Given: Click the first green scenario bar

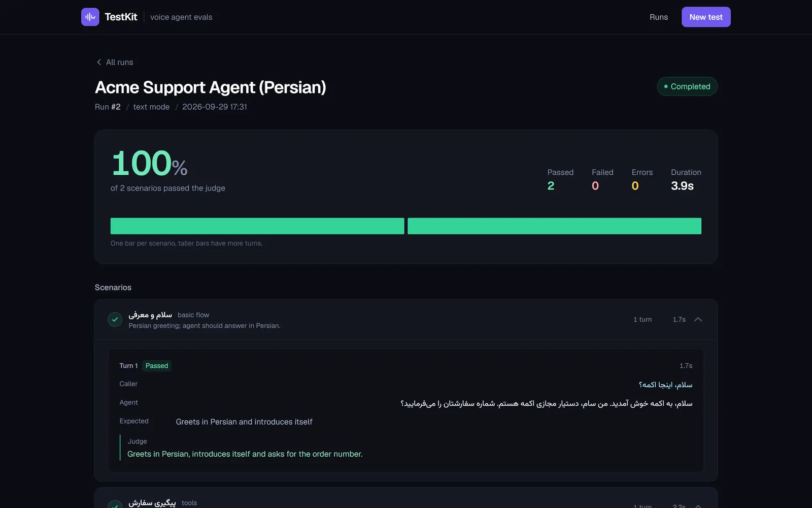Looking at the screenshot, I should [257, 226].
